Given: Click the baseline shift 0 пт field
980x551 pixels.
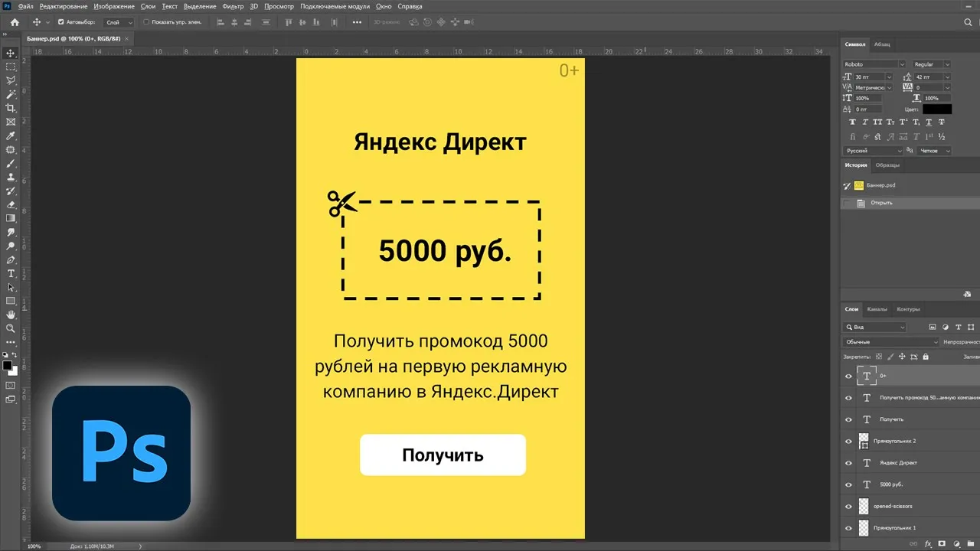Looking at the screenshot, I should point(869,109).
